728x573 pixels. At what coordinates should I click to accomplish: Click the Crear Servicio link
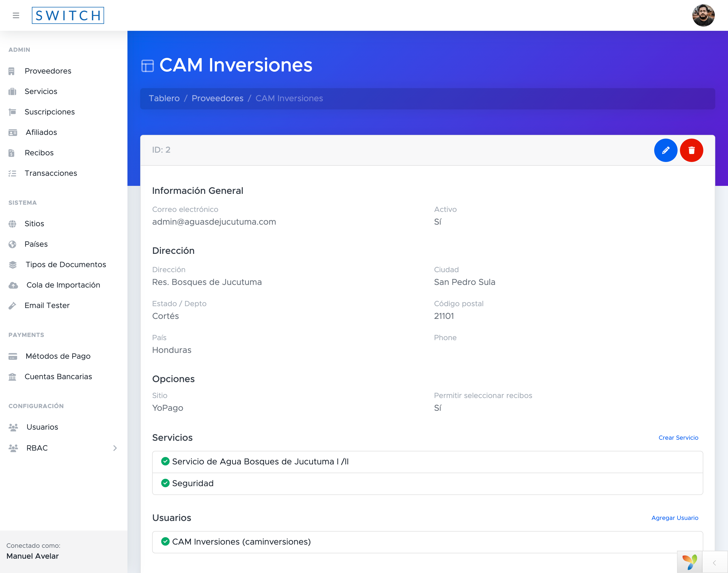678,438
